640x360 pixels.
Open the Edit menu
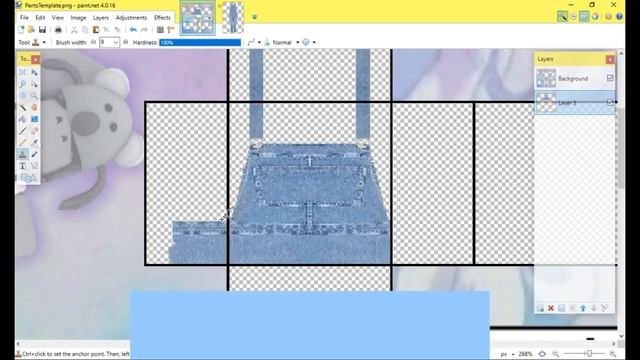coord(40,18)
